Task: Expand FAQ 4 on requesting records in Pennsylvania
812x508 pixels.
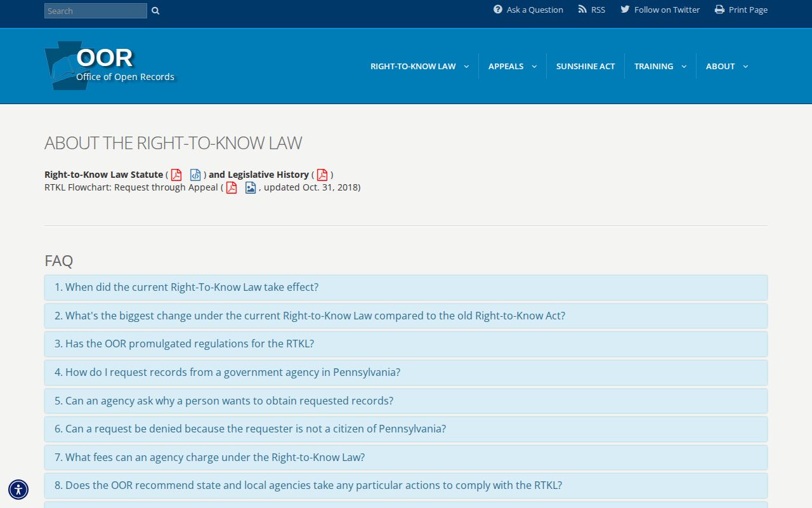Action: pyautogui.click(x=406, y=373)
